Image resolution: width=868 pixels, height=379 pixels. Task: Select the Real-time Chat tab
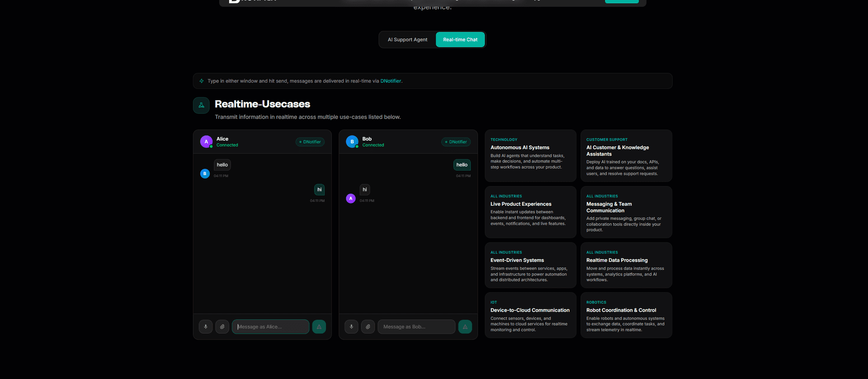pos(460,40)
